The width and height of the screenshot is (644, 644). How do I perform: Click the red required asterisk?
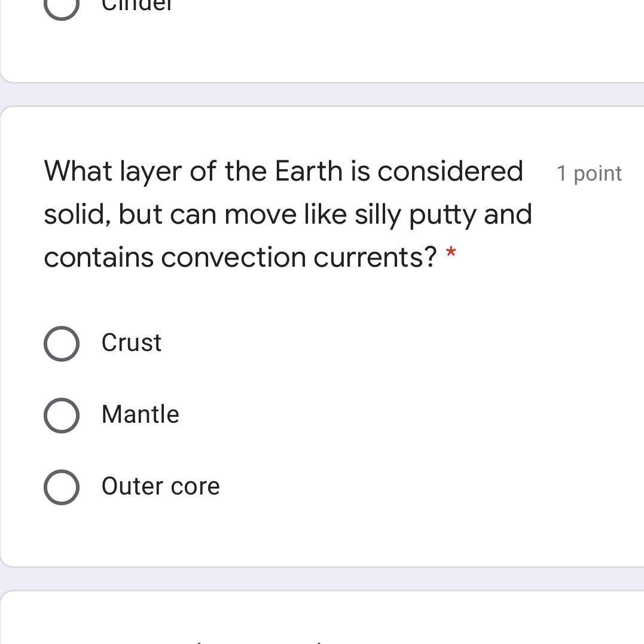pos(451,254)
